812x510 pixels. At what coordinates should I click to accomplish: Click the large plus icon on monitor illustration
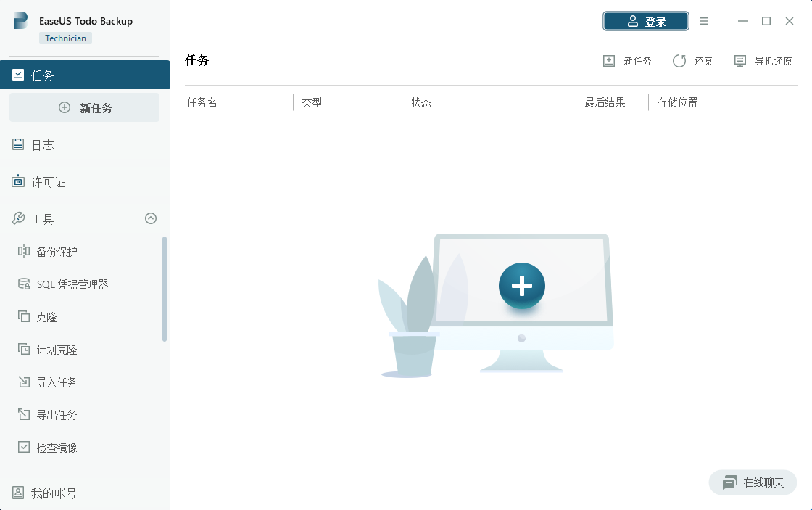click(x=521, y=286)
